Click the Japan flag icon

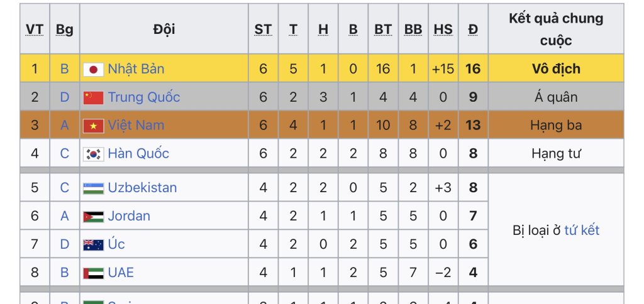(94, 69)
